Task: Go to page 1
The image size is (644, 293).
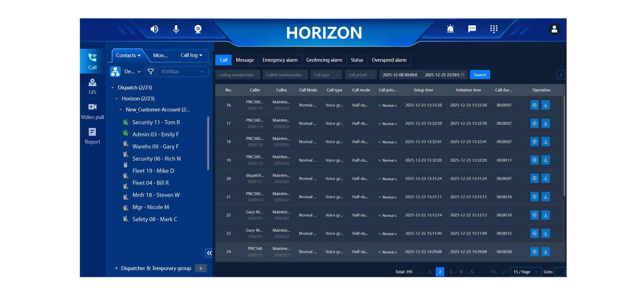Action: pyautogui.click(x=429, y=272)
